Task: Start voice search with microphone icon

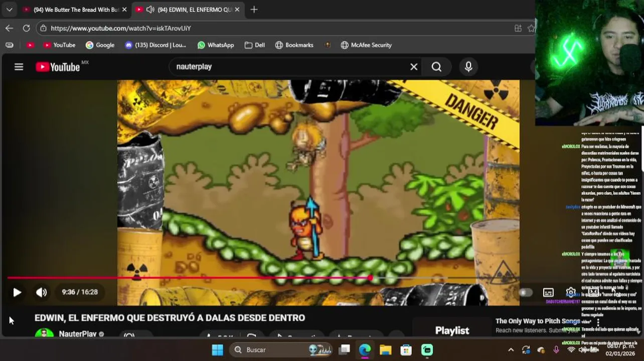Action: (468, 67)
